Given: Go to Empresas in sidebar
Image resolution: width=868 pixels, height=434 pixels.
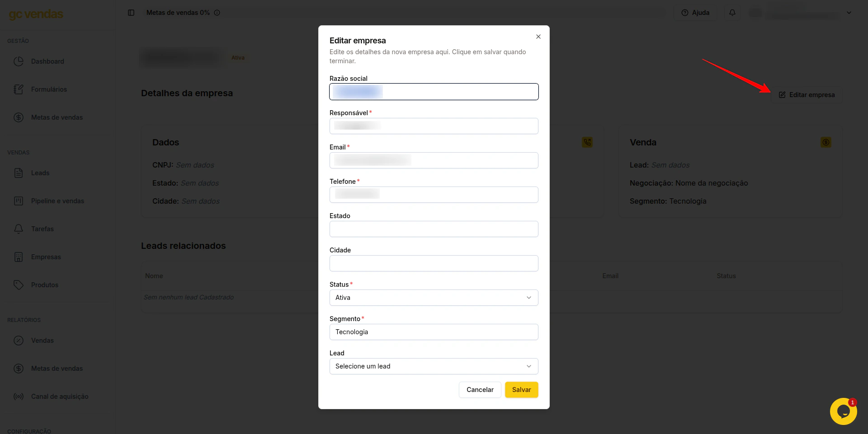Looking at the screenshot, I should [46, 257].
